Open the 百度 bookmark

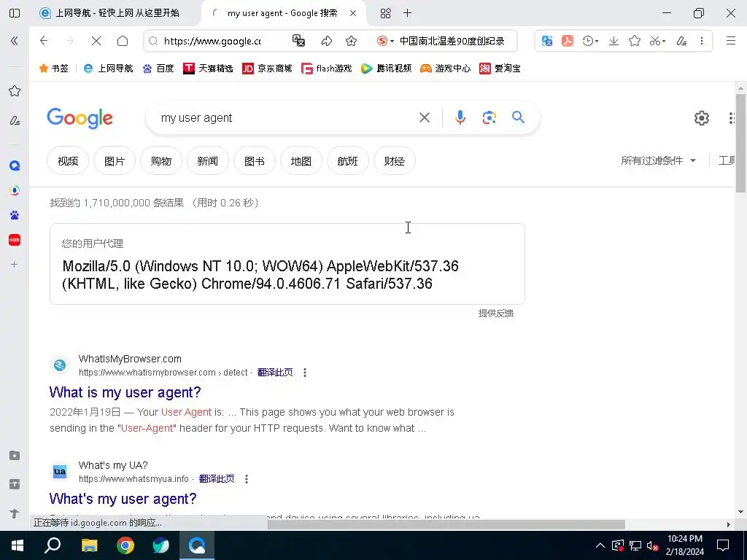(x=158, y=69)
